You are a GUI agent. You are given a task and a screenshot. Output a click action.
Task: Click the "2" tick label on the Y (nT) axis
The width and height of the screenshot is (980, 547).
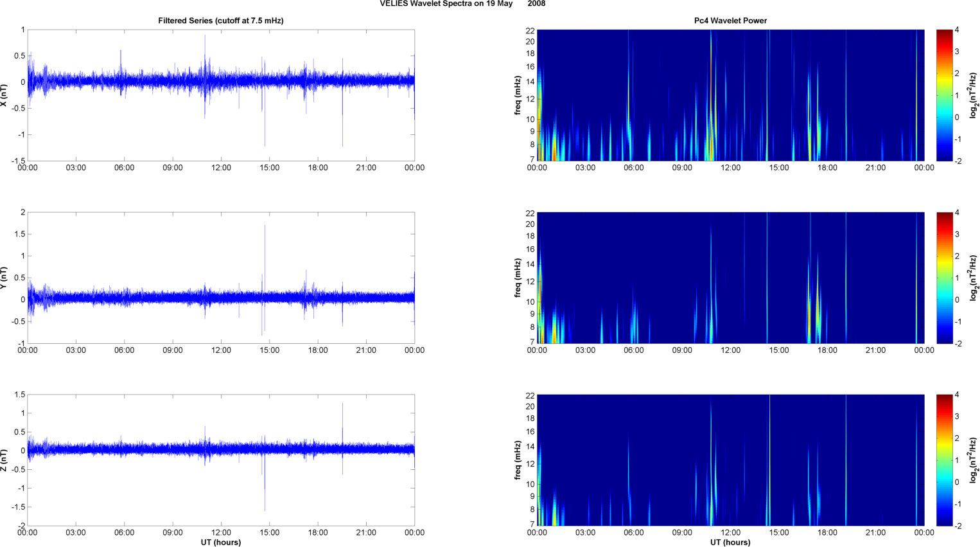[22, 212]
